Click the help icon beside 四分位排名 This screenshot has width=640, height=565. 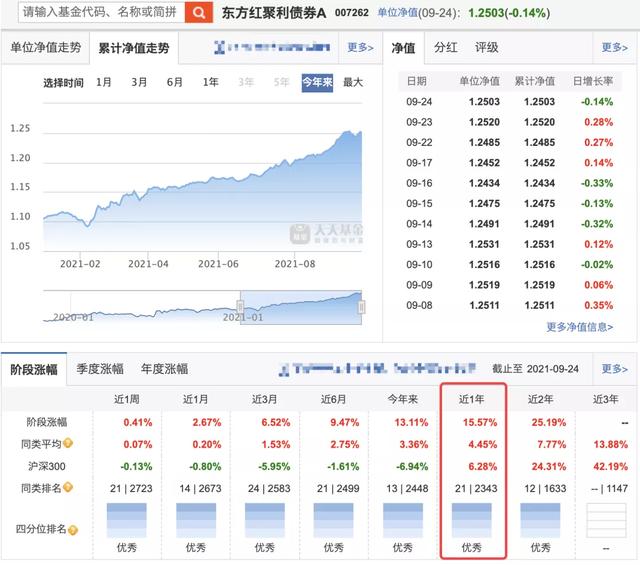click(x=73, y=530)
